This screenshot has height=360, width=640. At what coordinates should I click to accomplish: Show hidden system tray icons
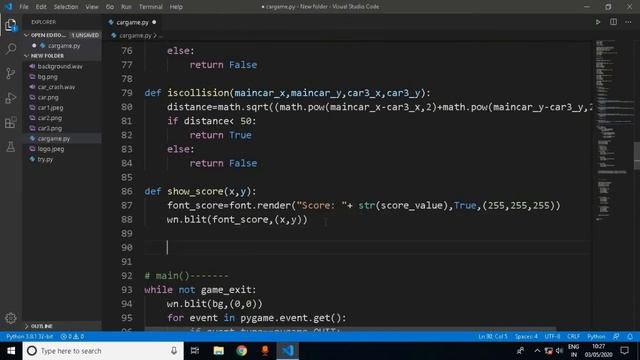click(537, 351)
